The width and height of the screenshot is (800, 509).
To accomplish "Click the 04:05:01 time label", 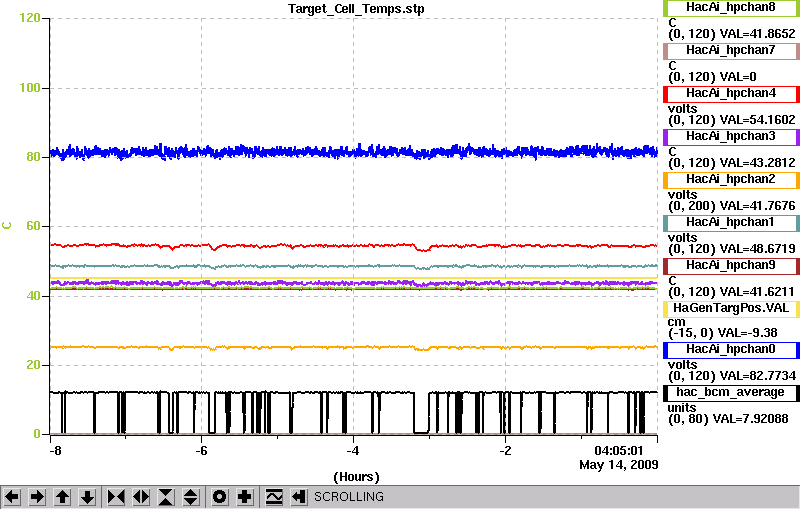I will click(x=619, y=451).
